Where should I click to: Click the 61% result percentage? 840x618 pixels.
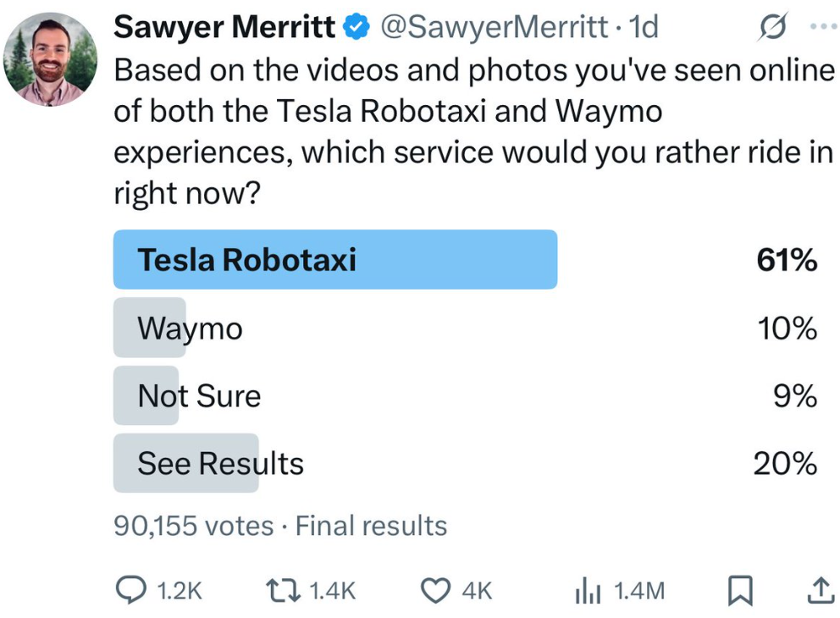click(x=787, y=260)
